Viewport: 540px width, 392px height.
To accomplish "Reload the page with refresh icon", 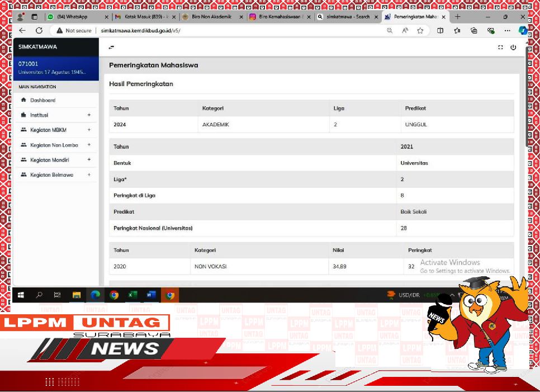I will pyautogui.click(x=39, y=31).
